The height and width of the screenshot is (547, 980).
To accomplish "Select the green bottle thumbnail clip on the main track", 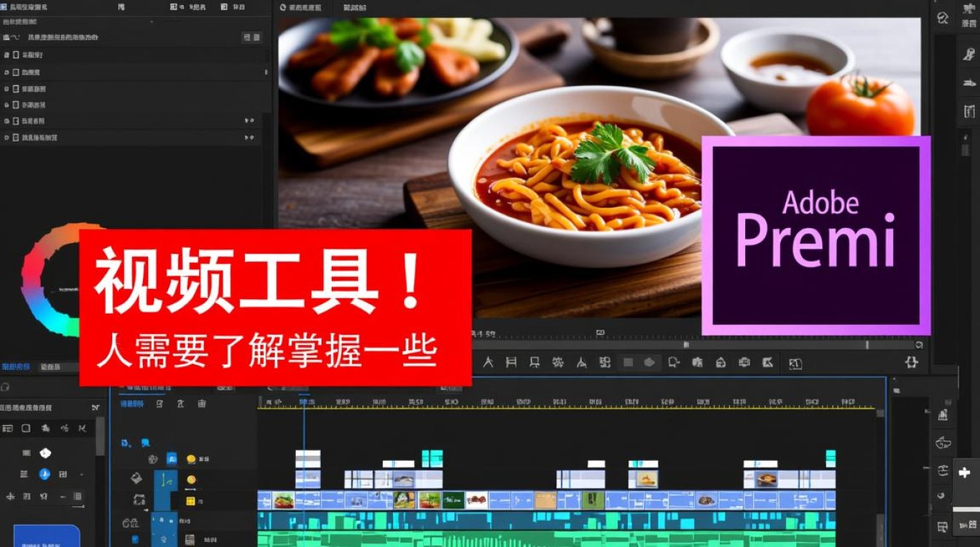I will click(x=594, y=500).
